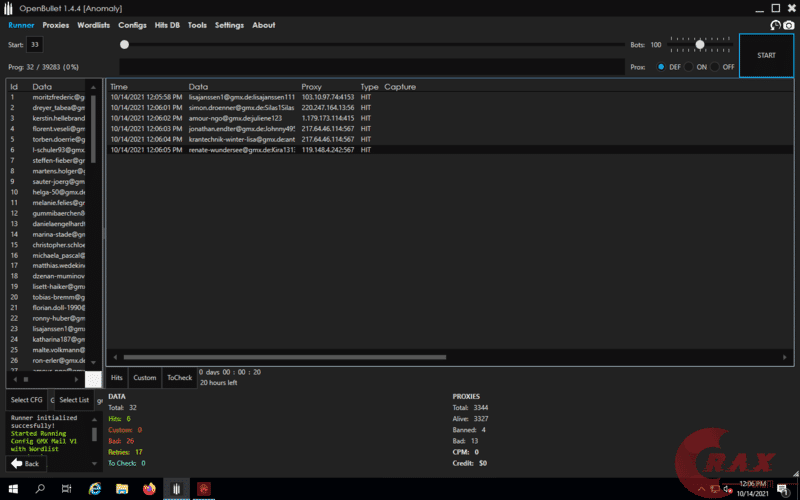Select the renate-wundersee@gmx.de hit row

point(449,149)
